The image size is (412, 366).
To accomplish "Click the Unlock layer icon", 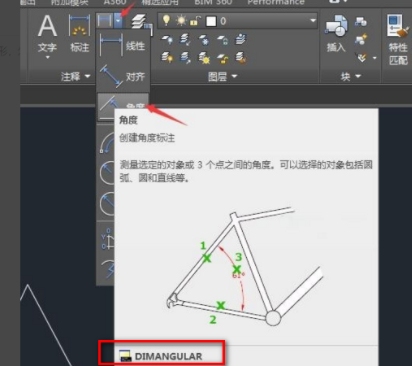I will 222,58.
